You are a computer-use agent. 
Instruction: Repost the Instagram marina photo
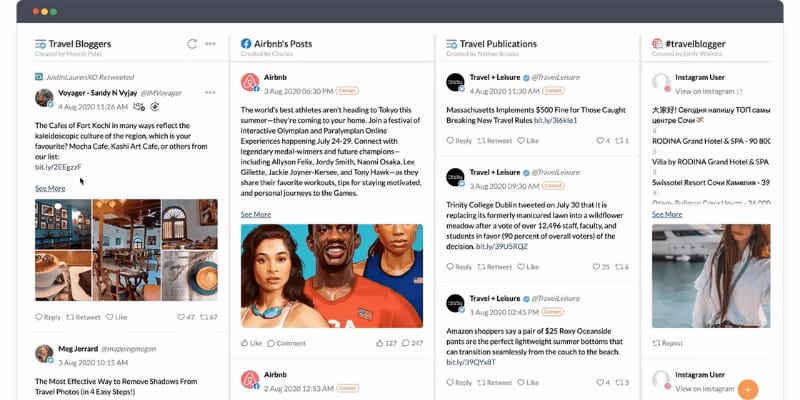667,343
